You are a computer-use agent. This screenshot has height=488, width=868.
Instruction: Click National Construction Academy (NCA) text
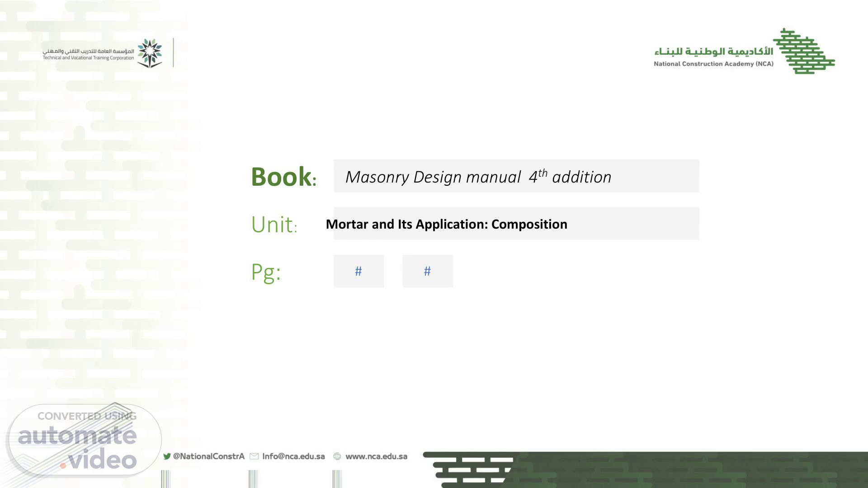pyautogui.click(x=713, y=64)
